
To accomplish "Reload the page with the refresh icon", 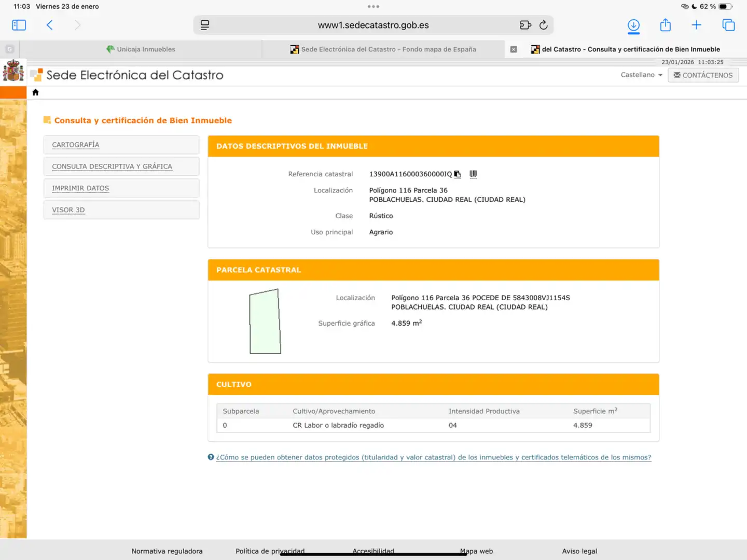I will coord(544,25).
